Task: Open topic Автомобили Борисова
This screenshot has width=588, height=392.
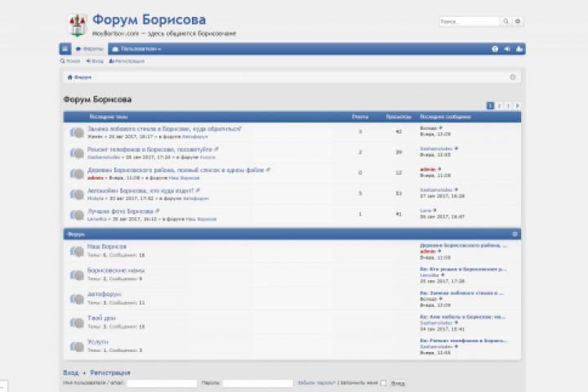Action: point(140,190)
